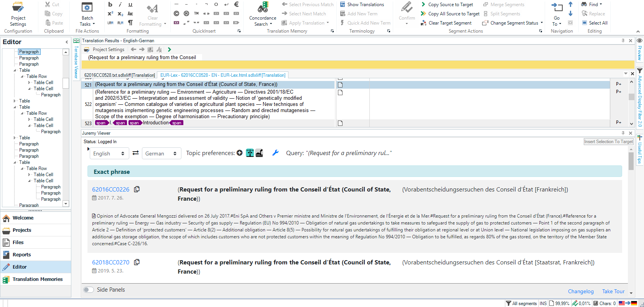Insert LRM left-to-right mark
Image resolution: width=644 pixels, height=307 pixels.
coord(110,23)
